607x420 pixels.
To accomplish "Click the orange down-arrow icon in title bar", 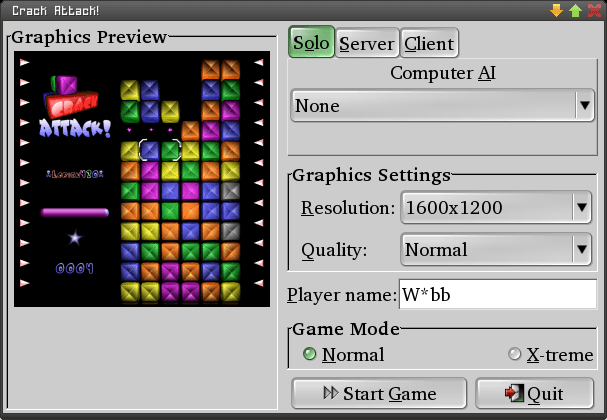I will point(556,10).
